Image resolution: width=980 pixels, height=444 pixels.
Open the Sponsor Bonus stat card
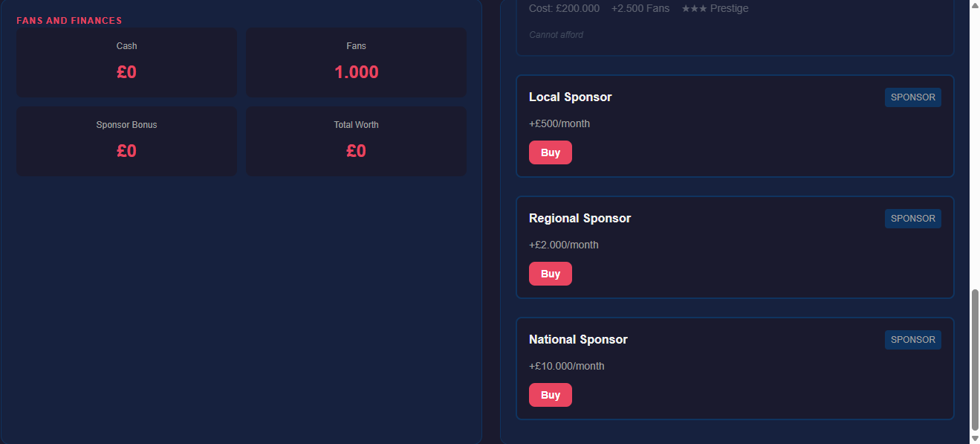(x=127, y=141)
